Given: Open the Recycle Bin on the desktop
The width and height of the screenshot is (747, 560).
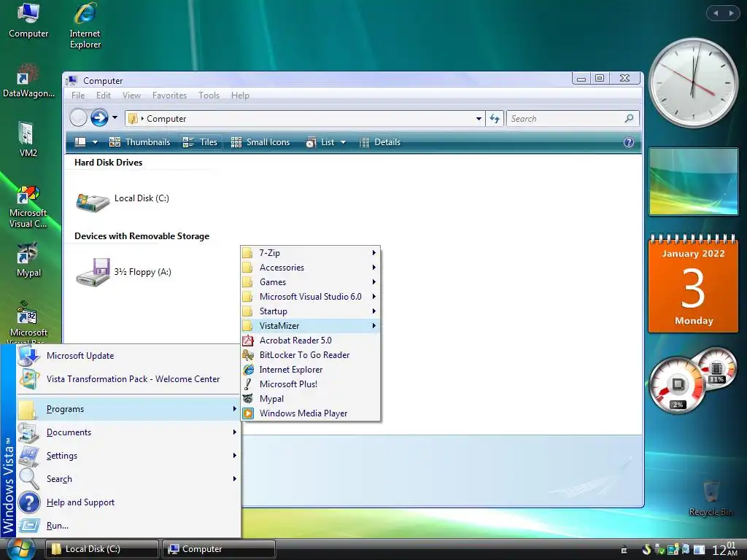Looking at the screenshot, I should 711,498.
